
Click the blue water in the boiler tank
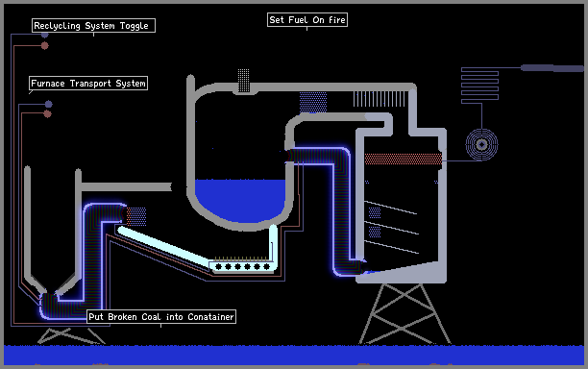point(240,200)
